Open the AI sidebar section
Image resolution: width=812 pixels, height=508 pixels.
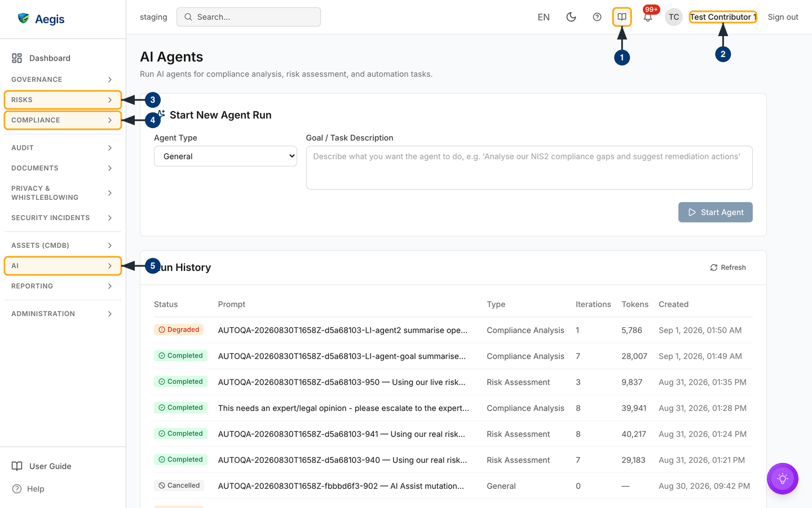click(x=63, y=266)
